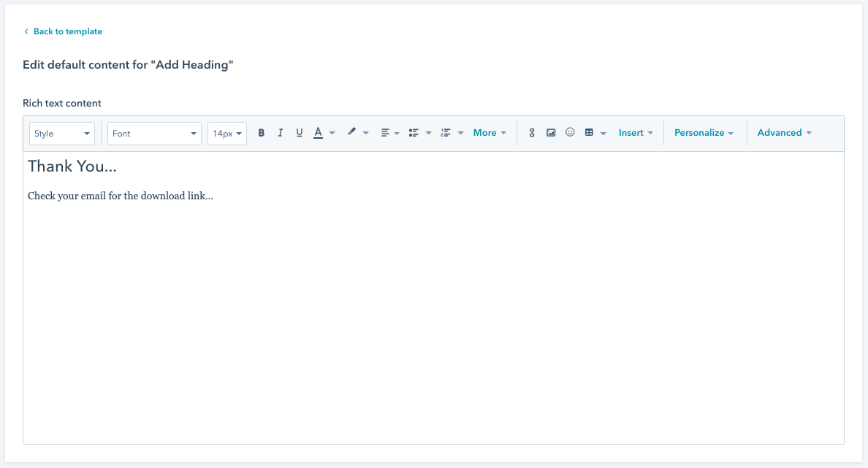This screenshot has width=868, height=468.
Task: Open the Font dropdown
Action: 154,134
